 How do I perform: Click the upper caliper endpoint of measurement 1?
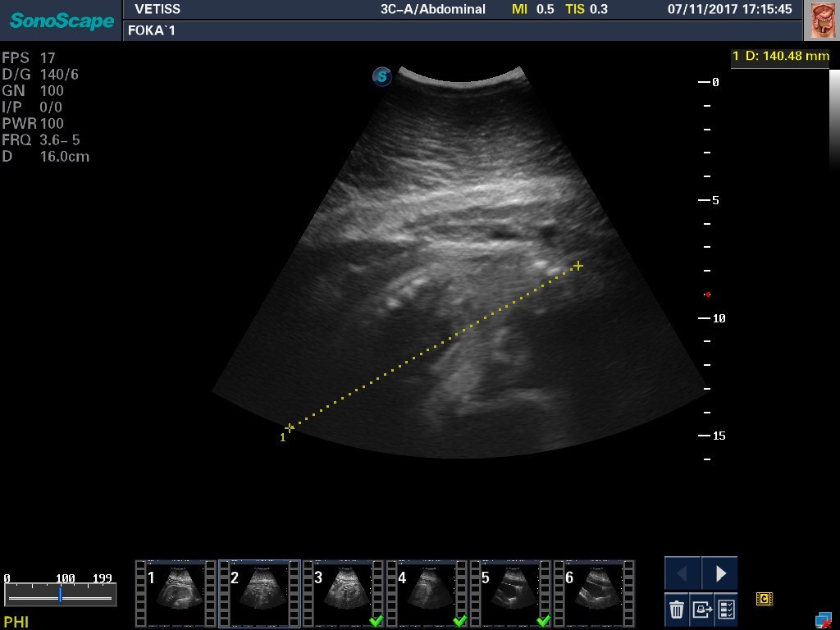(x=578, y=266)
